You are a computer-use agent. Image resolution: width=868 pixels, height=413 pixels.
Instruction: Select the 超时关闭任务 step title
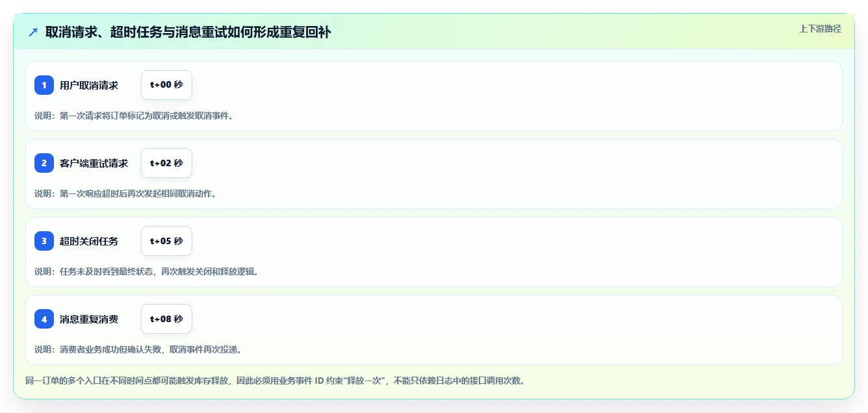tap(89, 241)
